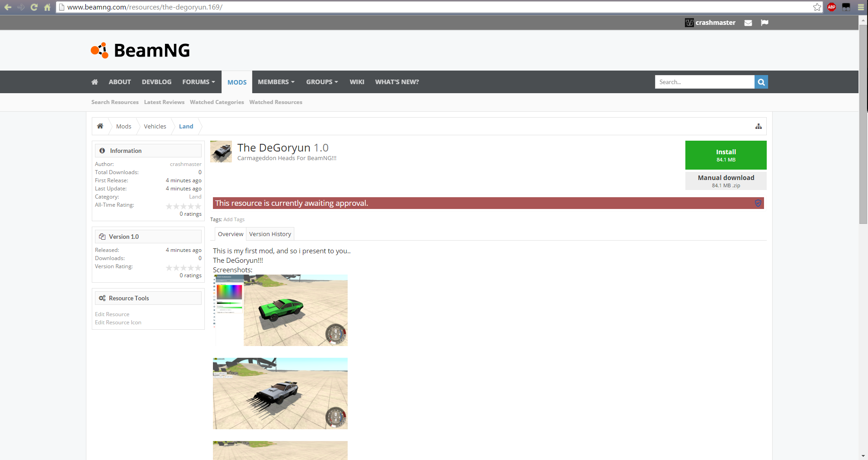Click Edit Resource Icon link
868x460 pixels.
(x=118, y=322)
